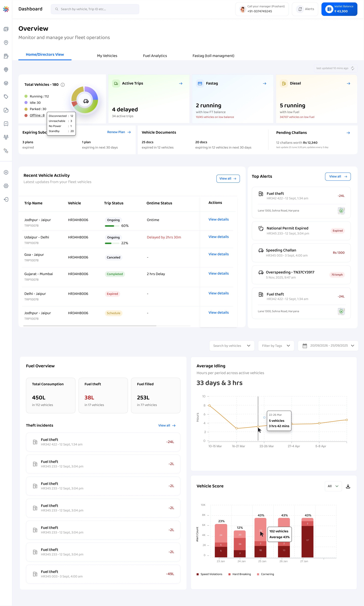This screenshot has height=606, width=364.
Task: Switch to Fastag (toll managment) tab
Action: (x=213, y=56)
